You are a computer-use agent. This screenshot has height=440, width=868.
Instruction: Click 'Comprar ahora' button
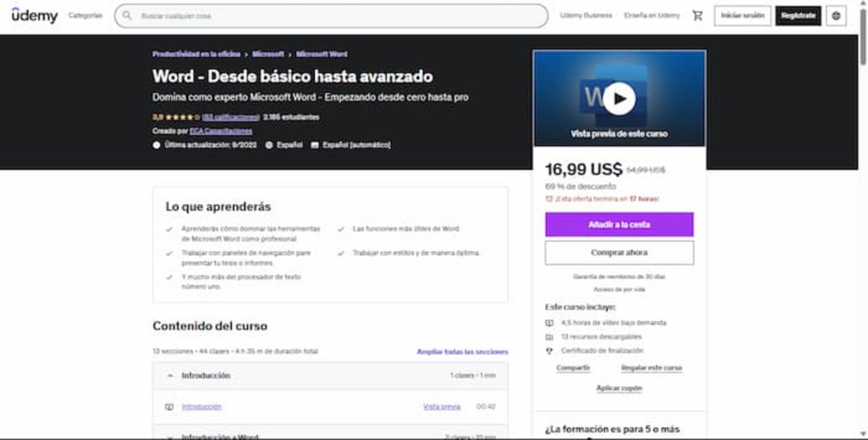coord(619,253)
